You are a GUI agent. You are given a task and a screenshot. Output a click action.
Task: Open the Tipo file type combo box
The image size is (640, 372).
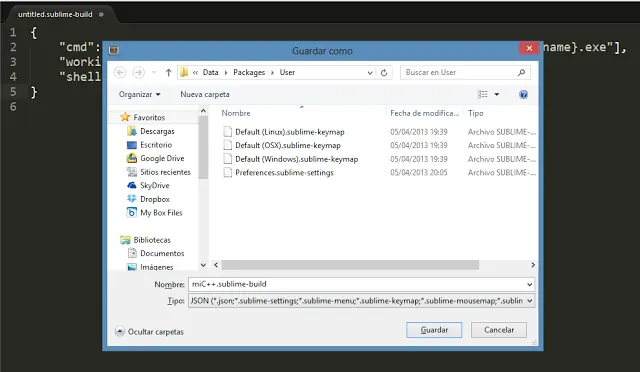pos(361,301)
